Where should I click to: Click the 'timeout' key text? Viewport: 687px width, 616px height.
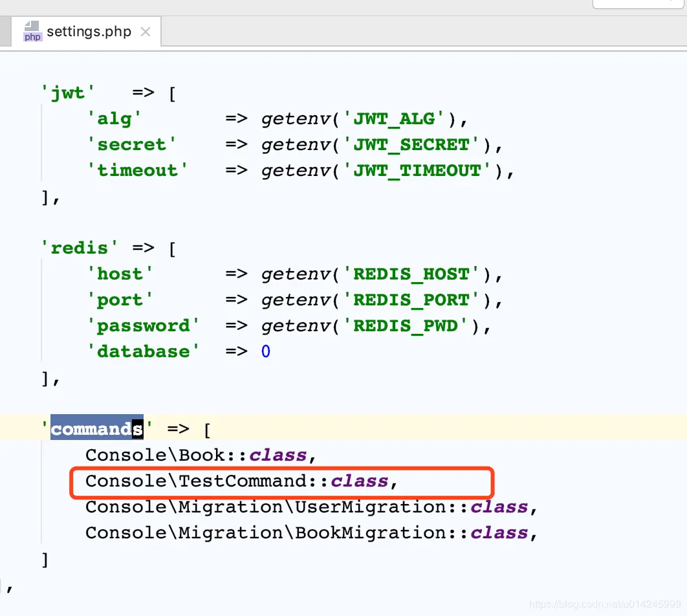[x=137, y=170]
